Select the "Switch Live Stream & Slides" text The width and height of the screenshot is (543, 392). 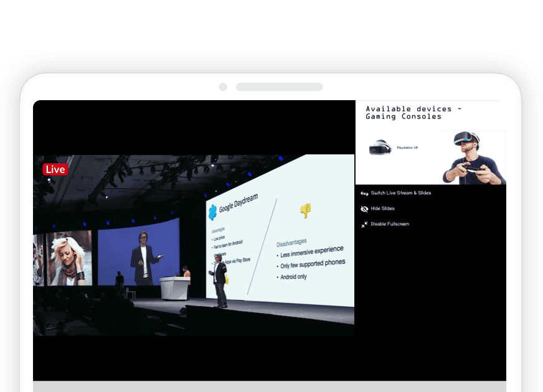[x=400, y=193]
